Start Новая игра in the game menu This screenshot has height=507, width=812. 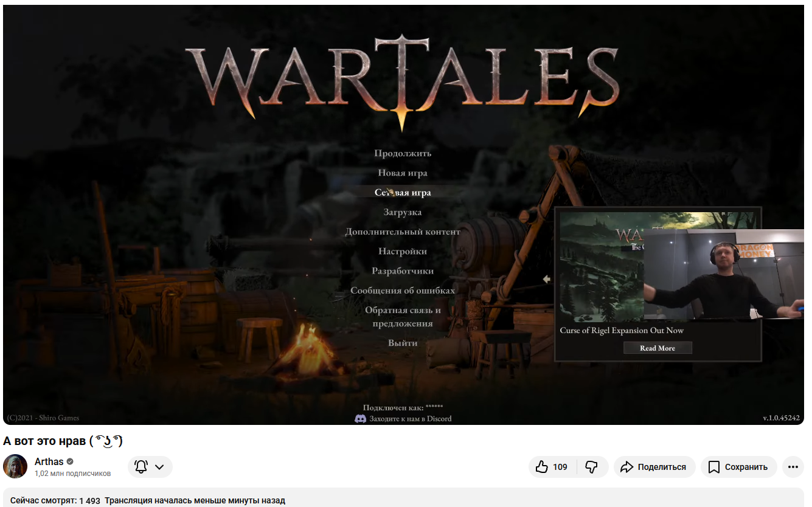(x=403, y=173)
